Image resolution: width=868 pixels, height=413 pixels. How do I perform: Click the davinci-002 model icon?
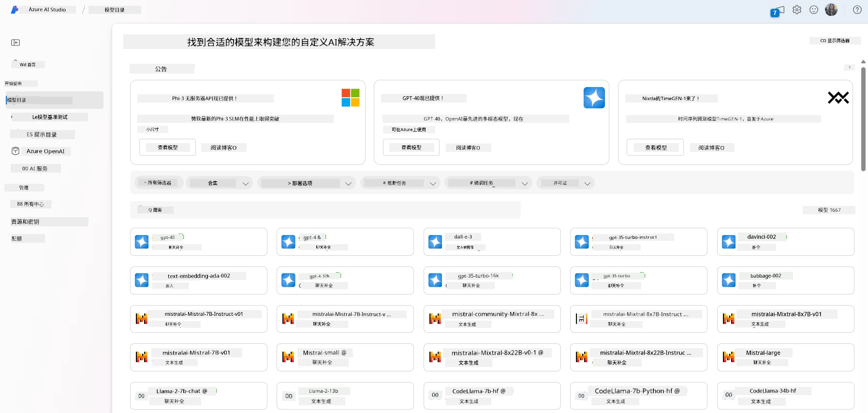pyautogui.click(x=729, y=242)
